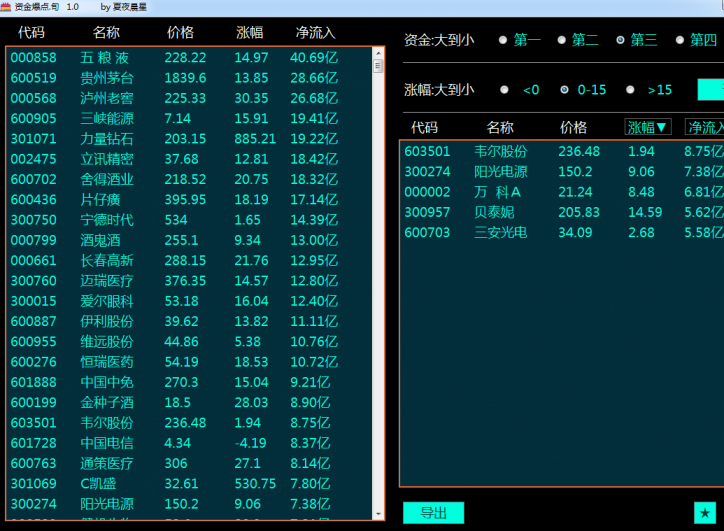This screenshot has width=724, height=531.
Task: Select row 600905 三峡能源
Action: (189, 119)
